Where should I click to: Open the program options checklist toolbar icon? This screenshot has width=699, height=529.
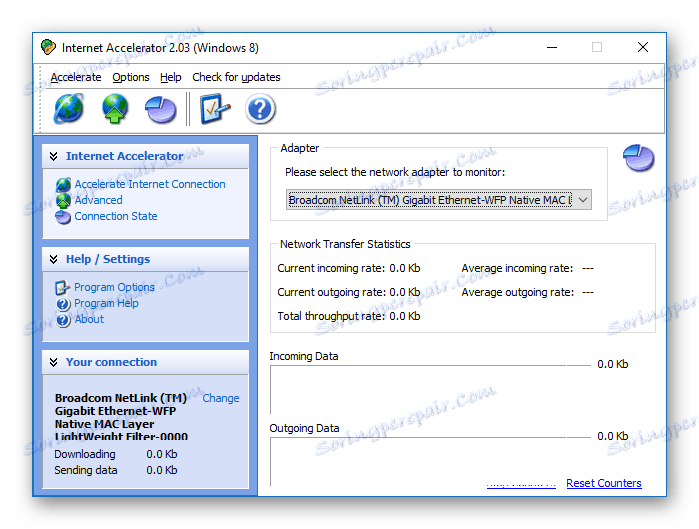(216, 109)
